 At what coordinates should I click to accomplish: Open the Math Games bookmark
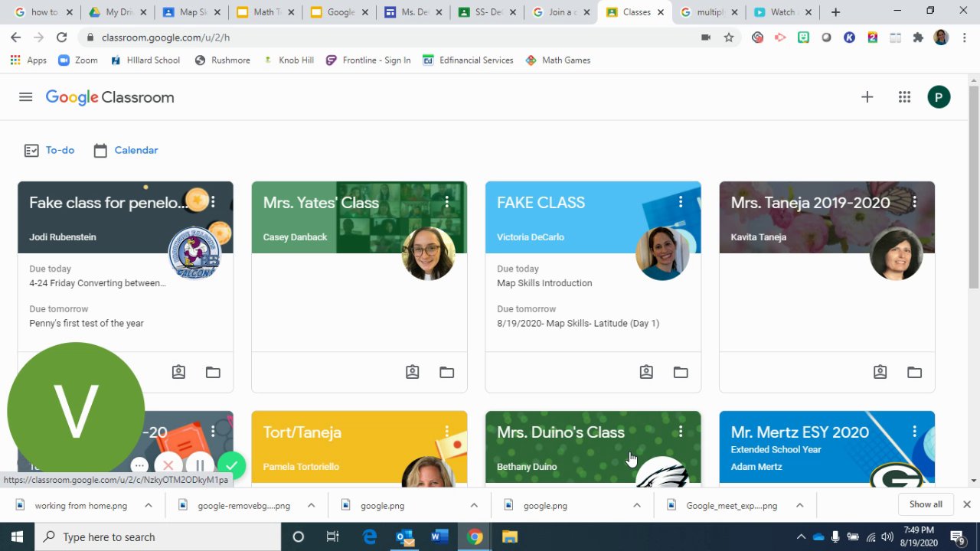pos(558,60)
